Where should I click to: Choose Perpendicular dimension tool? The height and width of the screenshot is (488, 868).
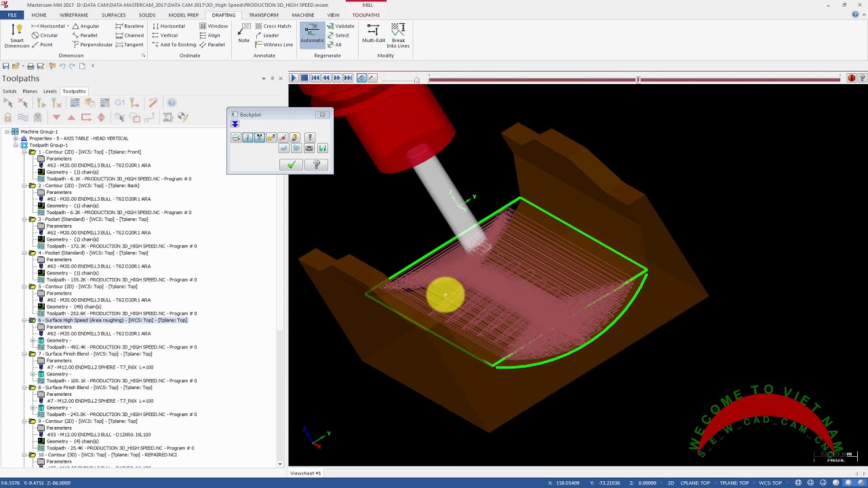[x=92, y=45]
